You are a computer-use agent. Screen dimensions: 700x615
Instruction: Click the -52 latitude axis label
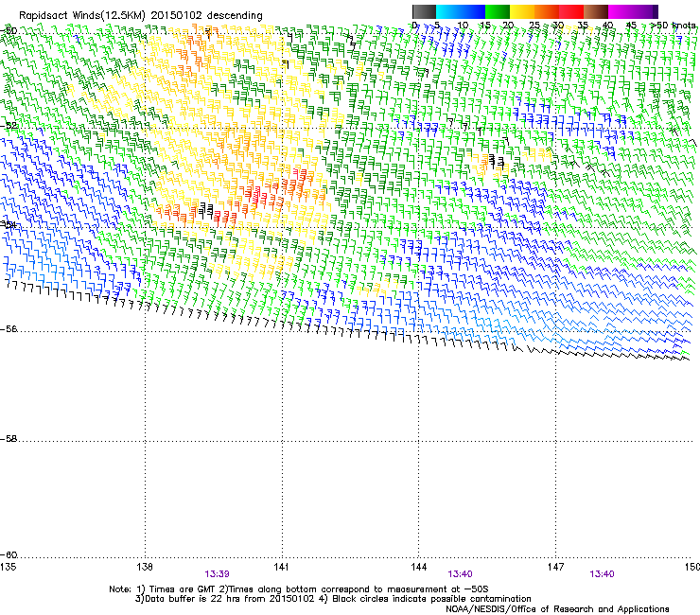tap(9, 126)
